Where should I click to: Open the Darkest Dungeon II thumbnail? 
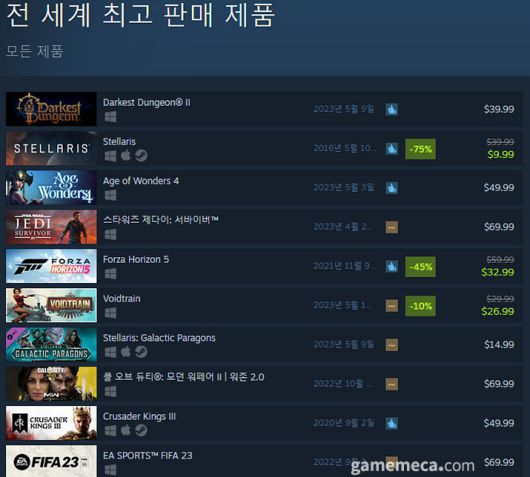(x=51, y=109)
